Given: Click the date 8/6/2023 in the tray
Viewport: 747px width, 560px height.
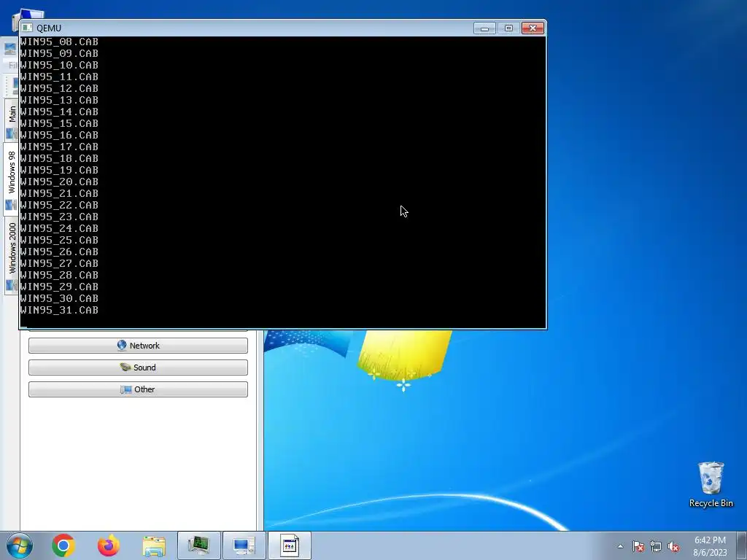Looking at the screenshot, I should coord(710,553).
